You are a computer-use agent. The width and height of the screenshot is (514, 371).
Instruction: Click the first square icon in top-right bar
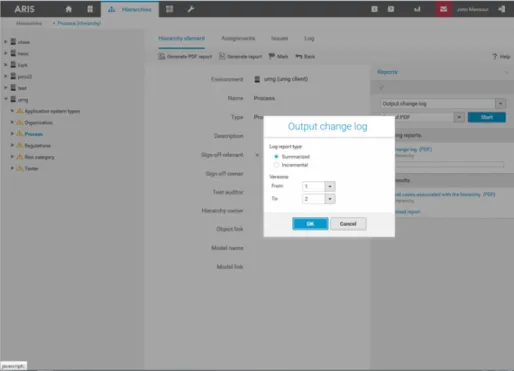coord(374,9)
